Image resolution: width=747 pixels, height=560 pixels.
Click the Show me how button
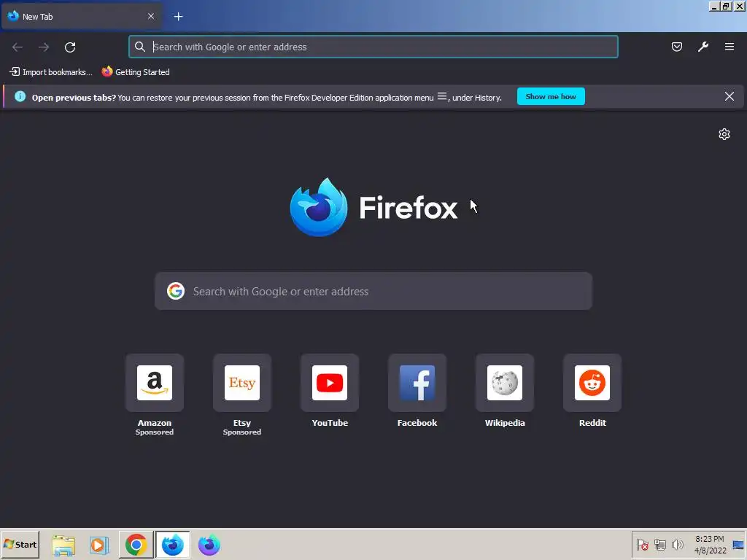click(x=551, y=97)
